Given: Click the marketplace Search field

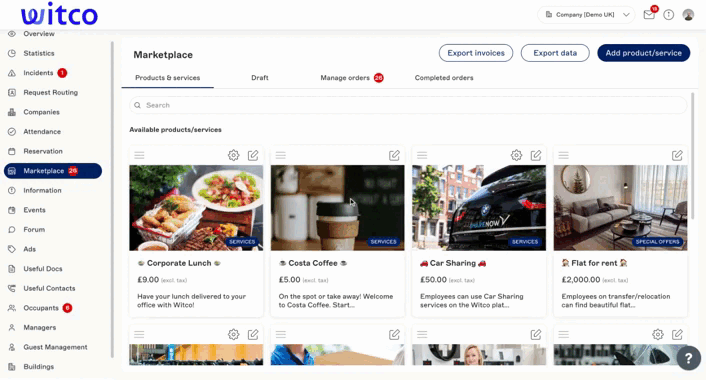Looking at the screenshot, I should [x=408, y=105].
